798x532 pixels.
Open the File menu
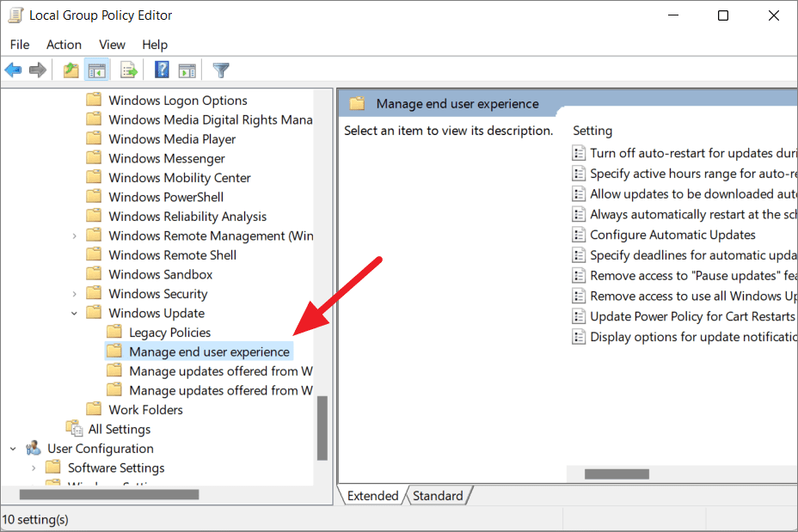pos(20,45)
